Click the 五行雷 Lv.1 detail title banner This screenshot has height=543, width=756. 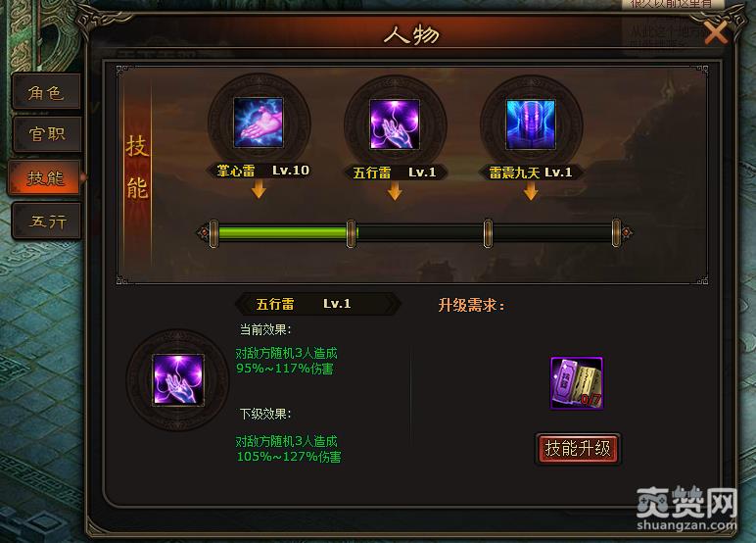pyautogui.click(x=317, y=304)
